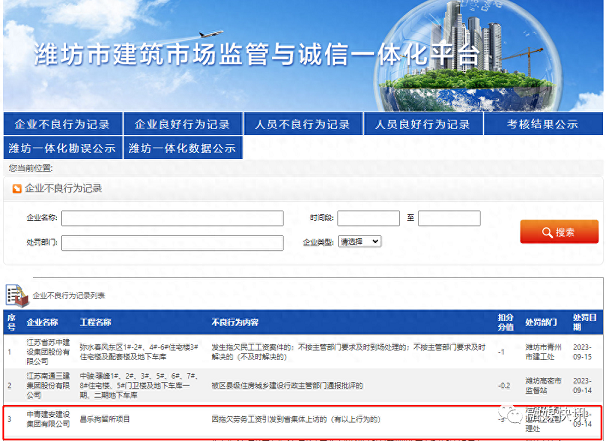Click the 企业名称 column header
The height and width of the screenshot is (441, 606).
coord(42,322)
